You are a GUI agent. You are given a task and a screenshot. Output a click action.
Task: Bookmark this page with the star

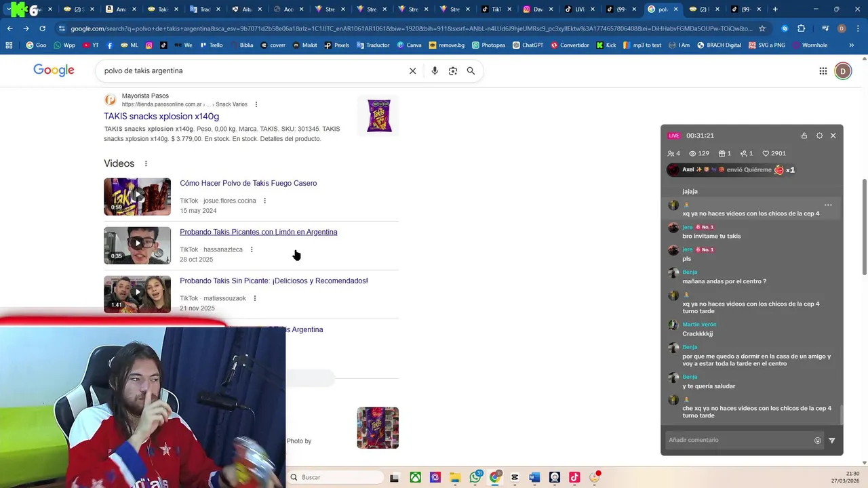(x=762, y=28)
